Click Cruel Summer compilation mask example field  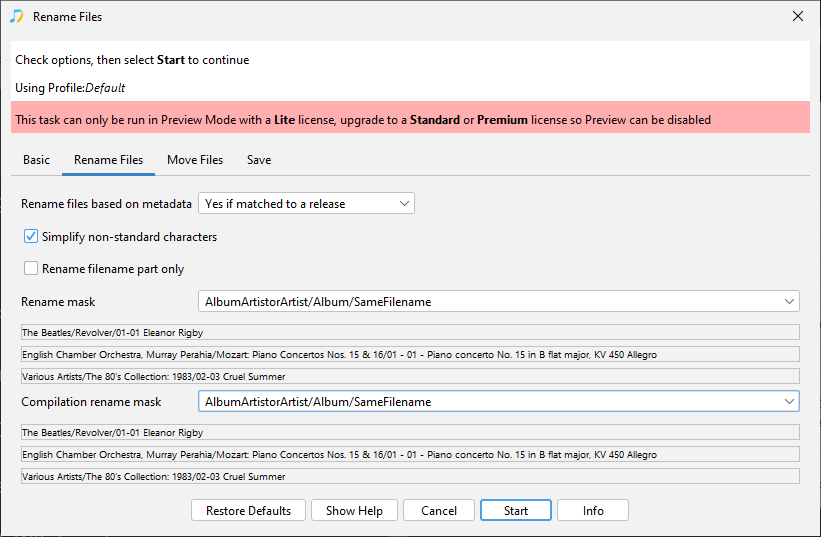point(410,477)
